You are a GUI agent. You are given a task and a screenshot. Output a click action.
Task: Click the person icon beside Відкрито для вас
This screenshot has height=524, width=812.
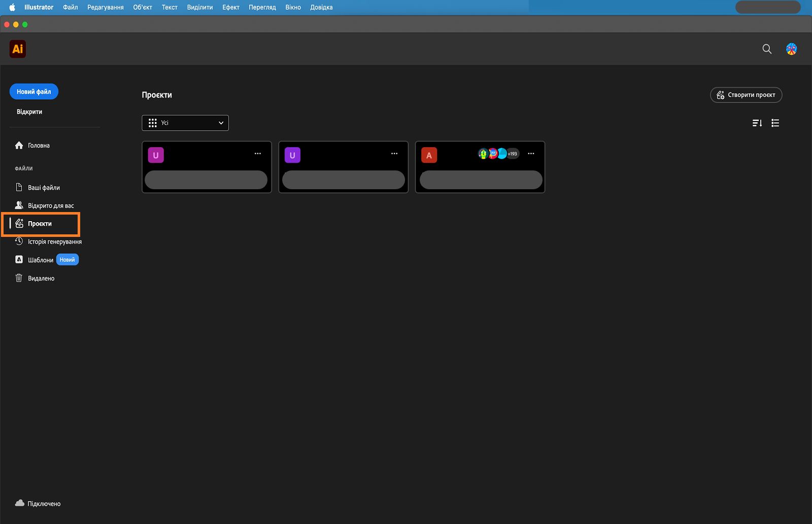19,205
